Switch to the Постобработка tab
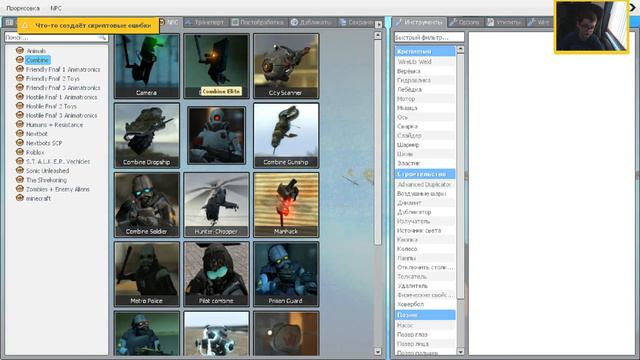Screen dimensions: 640x360 (258, 22)
